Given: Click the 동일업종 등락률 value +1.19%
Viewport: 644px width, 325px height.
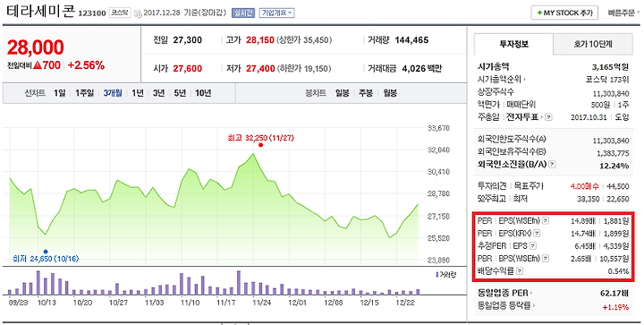Looking at the screenshot, I should [x=615, y=307].
